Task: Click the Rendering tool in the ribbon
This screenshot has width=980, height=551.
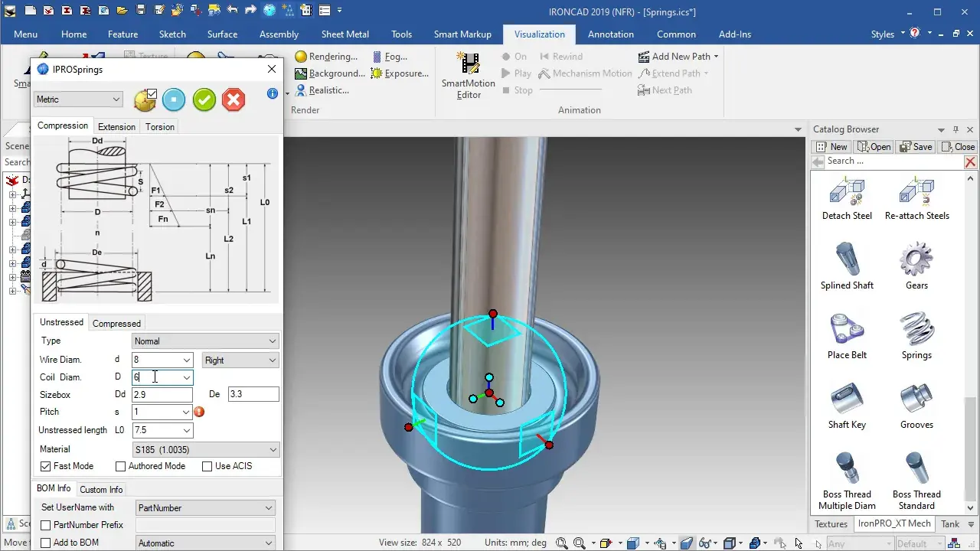Action: (x=326, y=57)
